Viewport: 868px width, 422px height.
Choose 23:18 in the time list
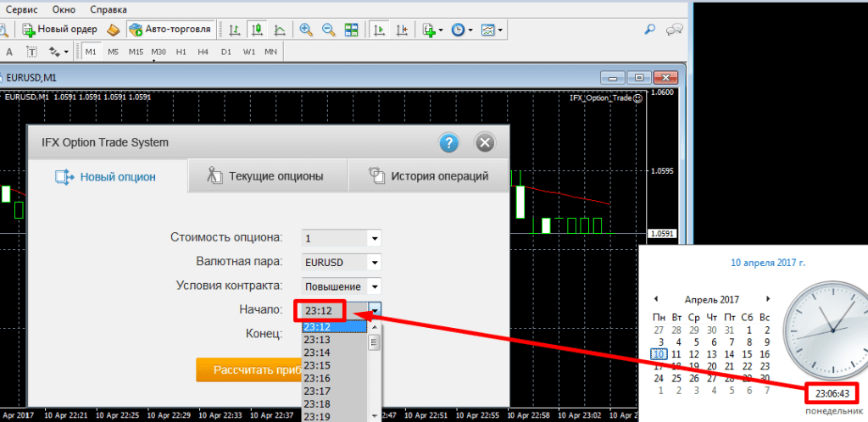point(334,403)
